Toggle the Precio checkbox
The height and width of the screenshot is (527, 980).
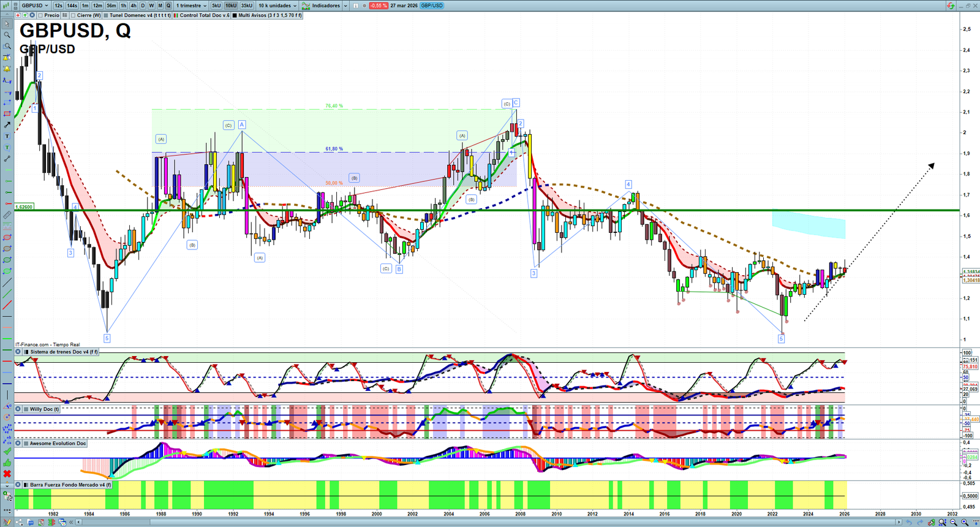point(40,15)
